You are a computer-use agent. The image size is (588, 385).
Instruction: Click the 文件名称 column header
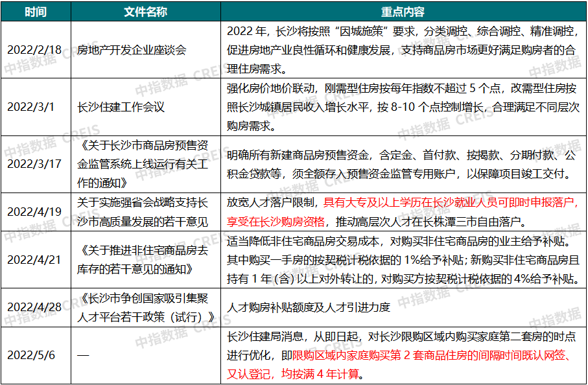[x=145, y=11]
